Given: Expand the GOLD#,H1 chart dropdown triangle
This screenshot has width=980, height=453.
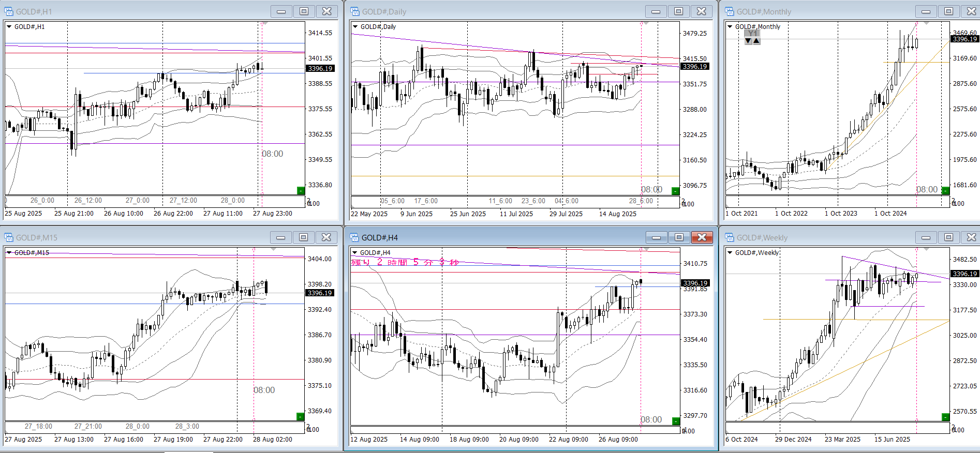Looking at the screenshot, I should (x=9, y=27).
